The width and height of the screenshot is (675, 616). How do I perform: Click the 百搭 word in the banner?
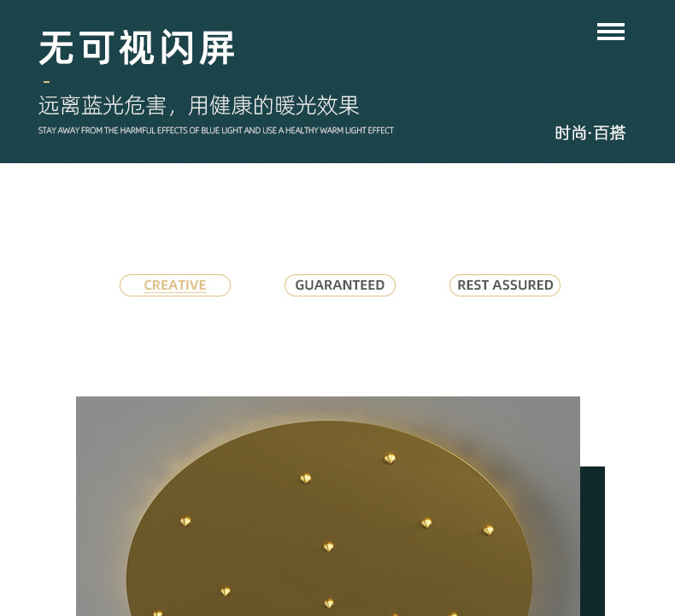(609, 133)
